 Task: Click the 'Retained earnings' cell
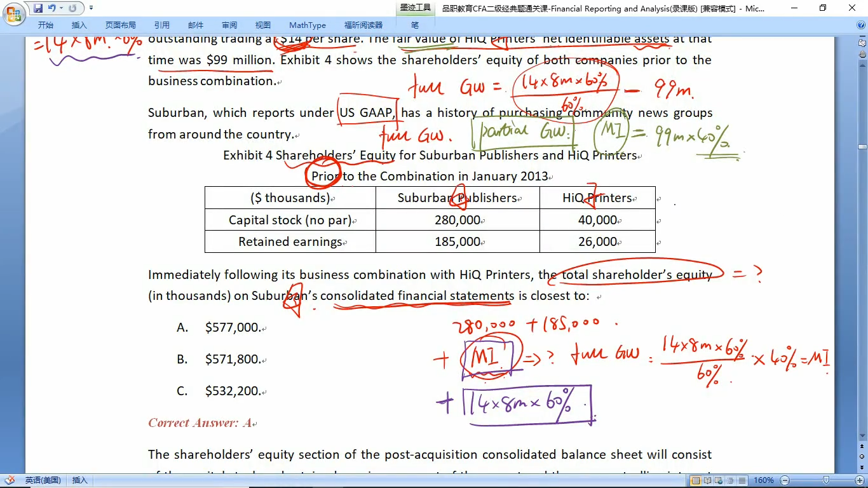coord(290,241)
